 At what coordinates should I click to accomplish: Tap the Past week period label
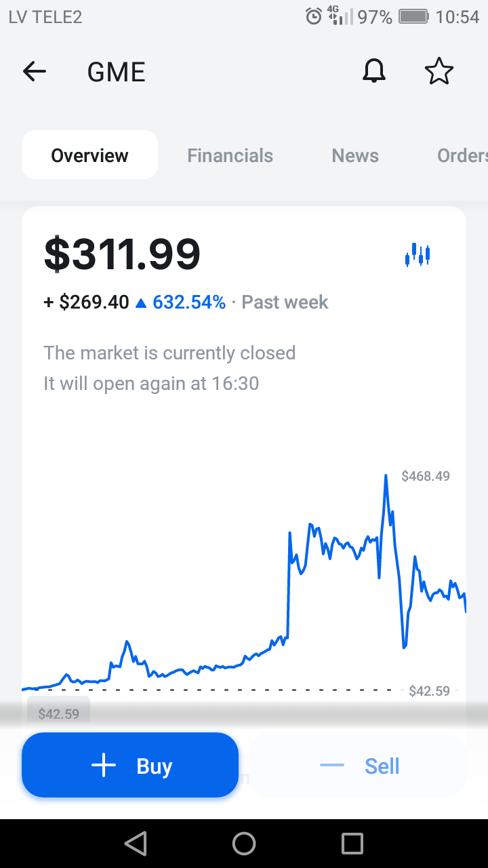285,302
